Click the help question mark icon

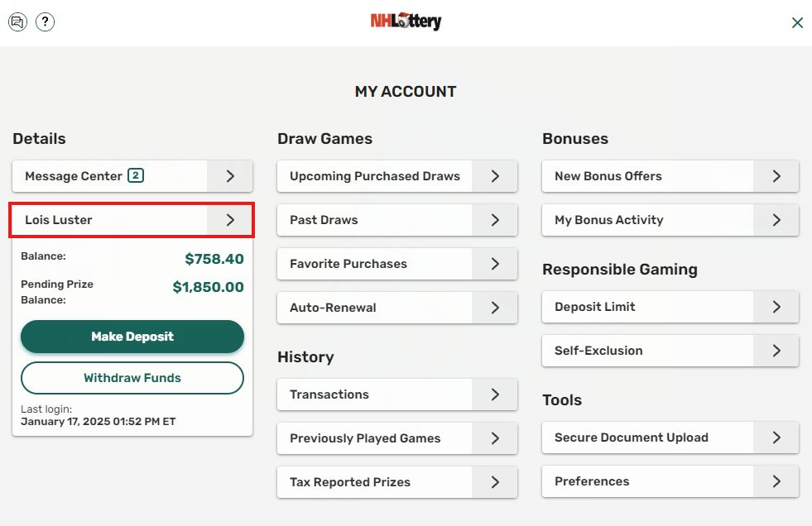click(45, 22)
